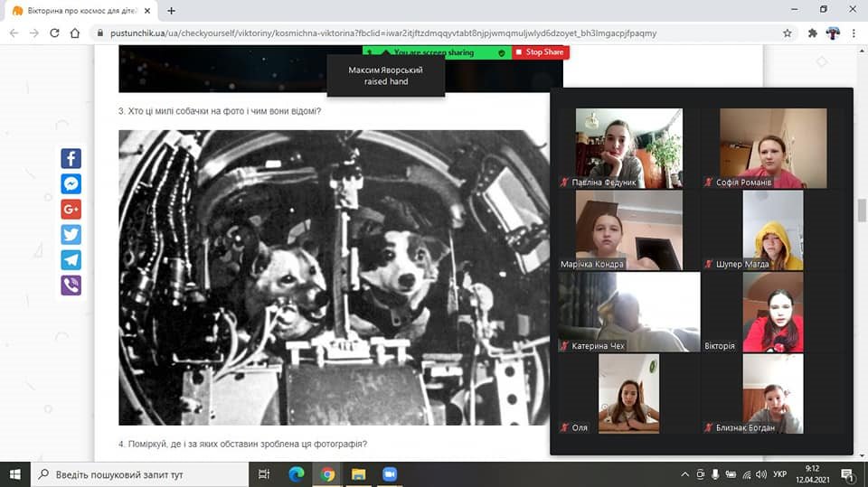The width and height of the screenshot is (868, 487).
Task: Stop screen sharing in Zoom
Action: [x=540, y=52]
